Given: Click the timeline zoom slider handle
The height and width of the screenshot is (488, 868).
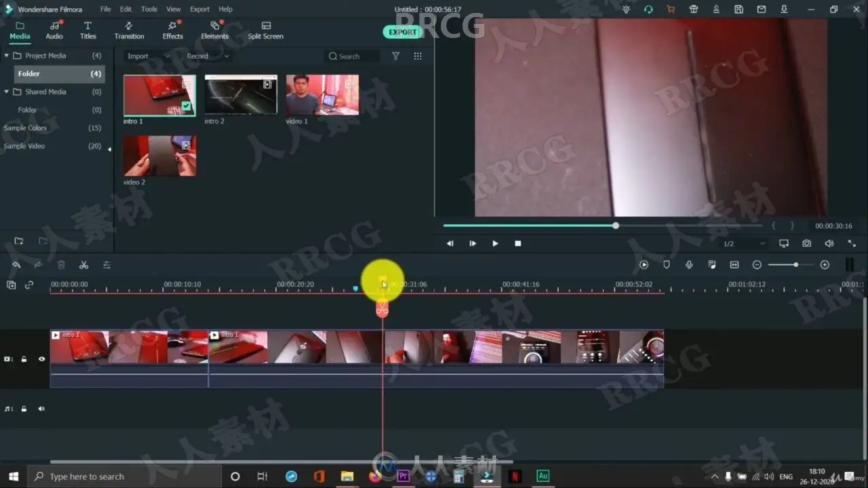Looking at the screenshot, I should pyautogui.click(x=795, y=265).
